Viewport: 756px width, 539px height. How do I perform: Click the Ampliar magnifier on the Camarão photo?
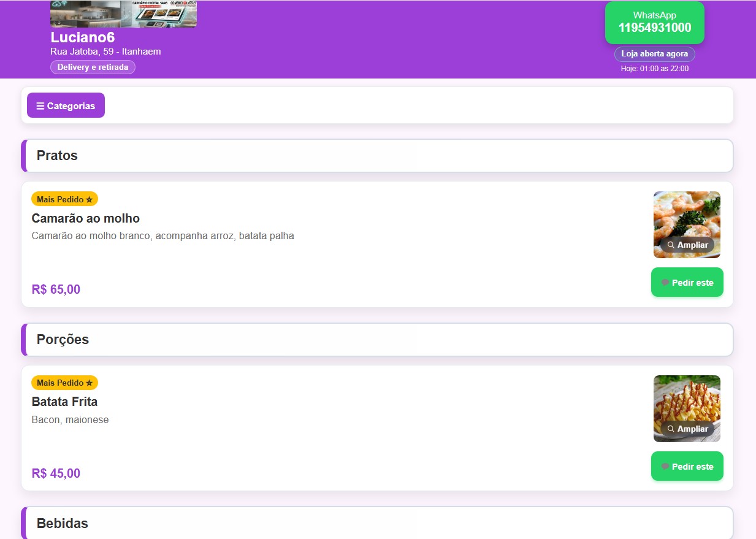(687, 245)
